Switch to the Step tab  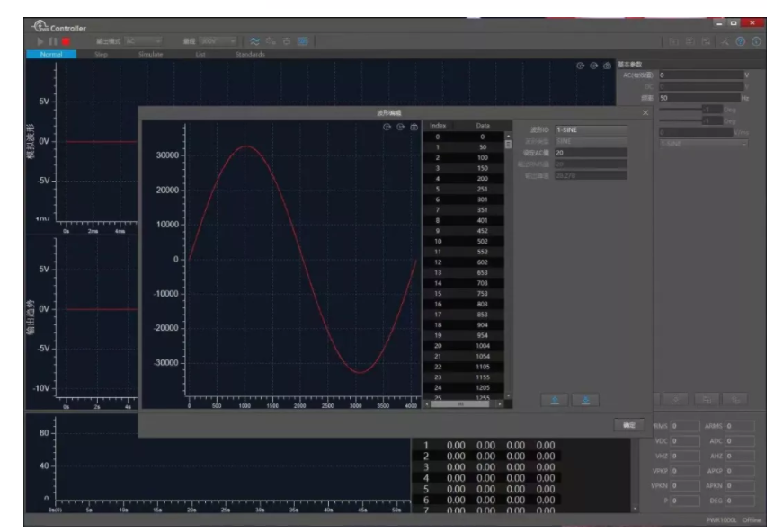click(x=101, y=55)
